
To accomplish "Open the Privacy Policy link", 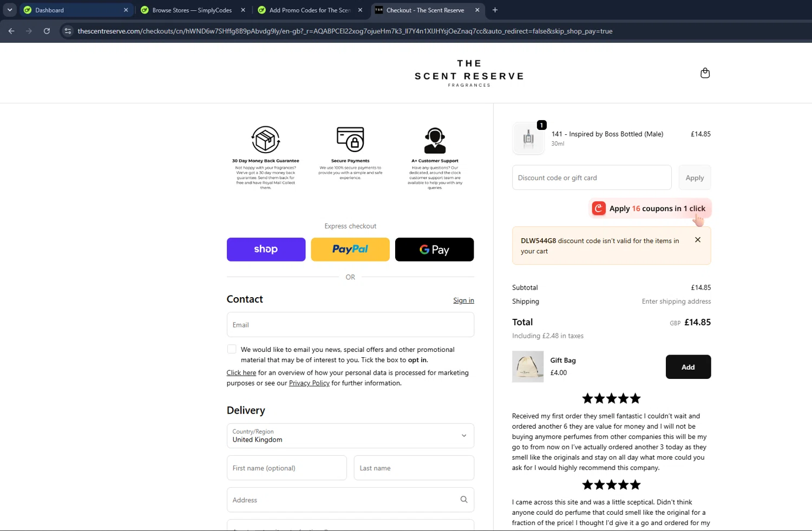I will 309,383.
